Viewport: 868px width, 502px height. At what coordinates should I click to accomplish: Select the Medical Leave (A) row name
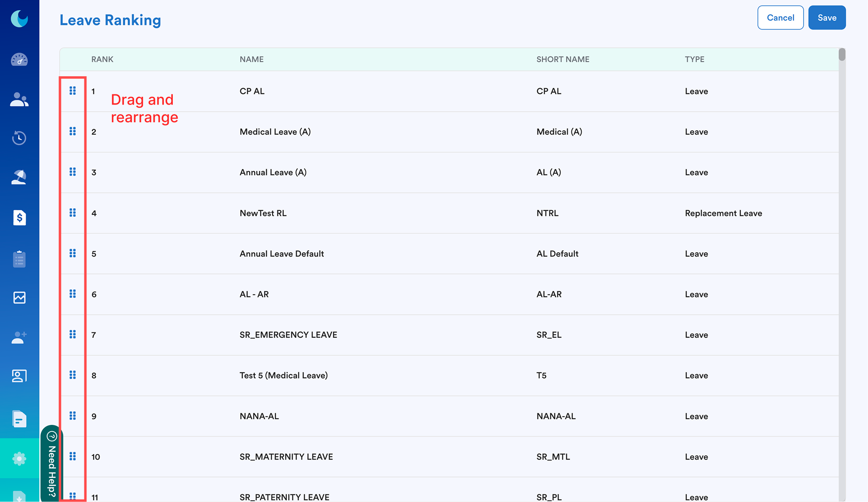(x=275, y=132)
